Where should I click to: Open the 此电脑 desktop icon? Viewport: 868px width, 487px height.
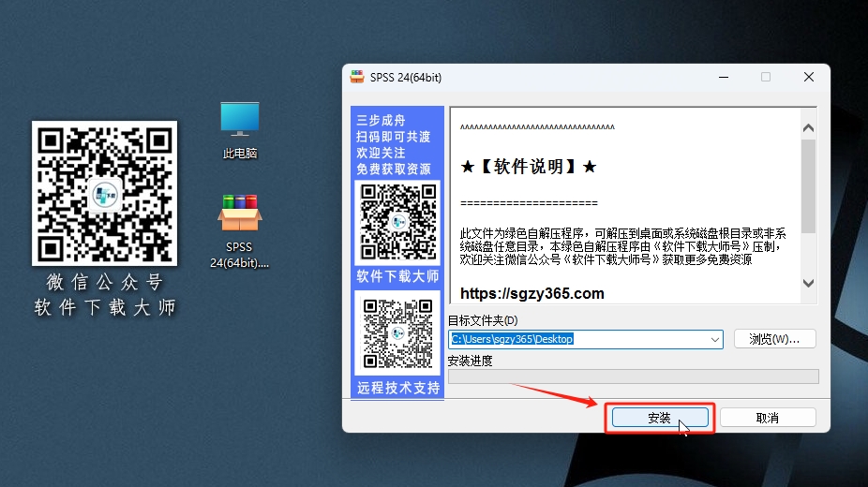(240, 130)
